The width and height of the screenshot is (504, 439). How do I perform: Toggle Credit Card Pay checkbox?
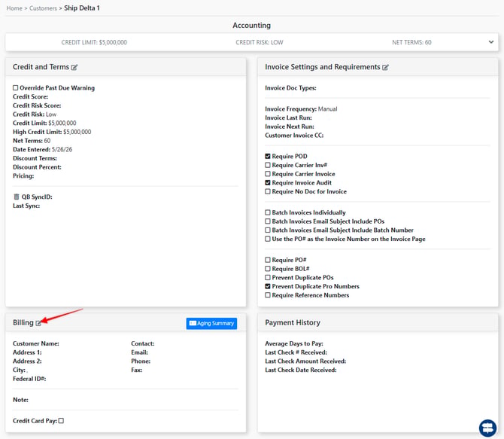coord(61,421)
